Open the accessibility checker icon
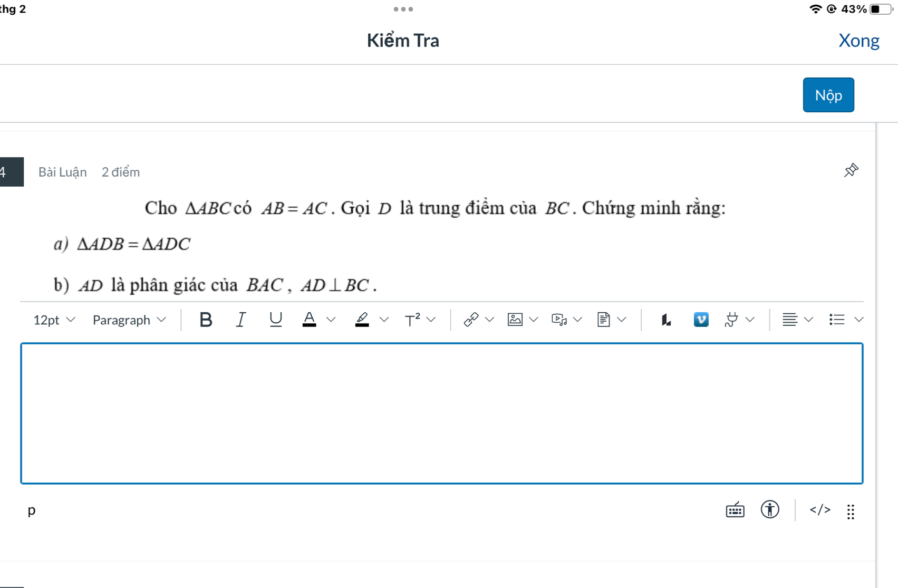898x588 pixels. (770, 509)
